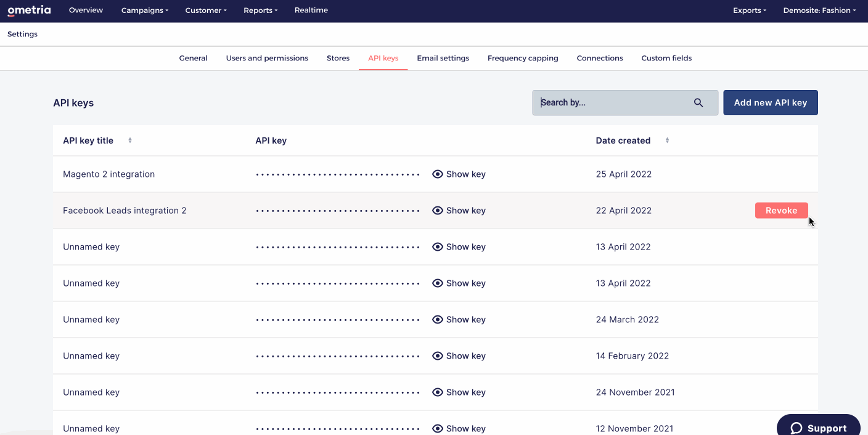Image resolution: width=868 pixels, height=435 pixels.
Task: Sort by API key title arrows
Action: click(x=130, y=140)
